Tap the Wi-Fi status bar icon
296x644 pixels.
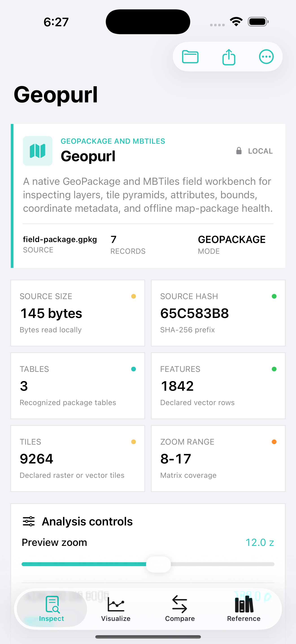(236, 22)
